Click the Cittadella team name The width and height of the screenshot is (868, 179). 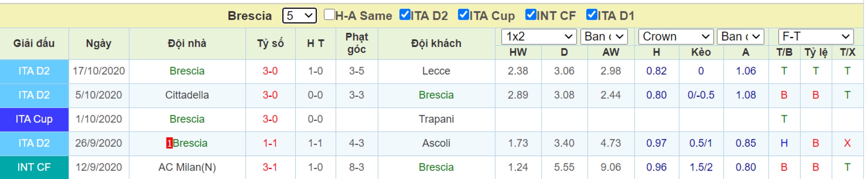[x=187, y=95]
